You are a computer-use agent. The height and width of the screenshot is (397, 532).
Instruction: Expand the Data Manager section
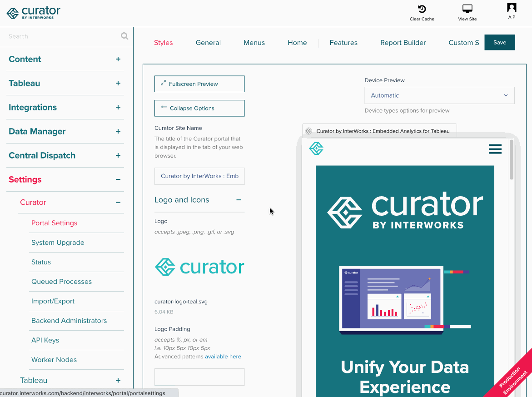(x=118, y=131)
